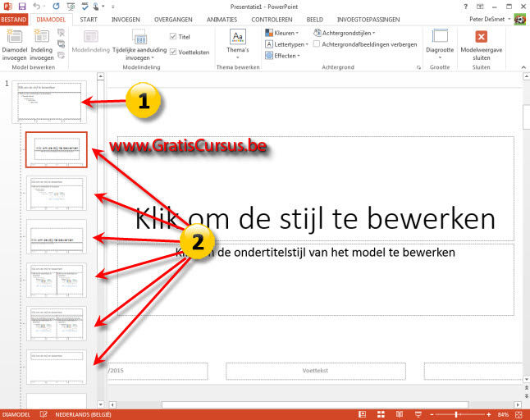Switch to Reading view icon
The width and height of the screenshot is (530, 420).
400,414
